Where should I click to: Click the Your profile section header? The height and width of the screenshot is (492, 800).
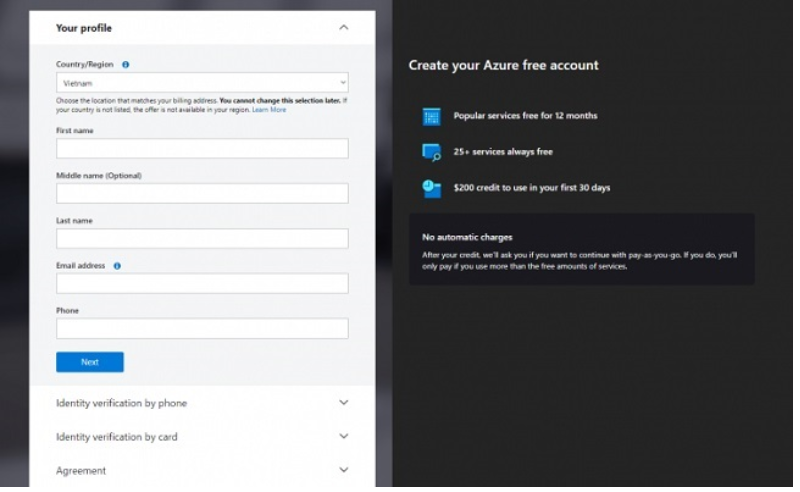click(84, 28)
